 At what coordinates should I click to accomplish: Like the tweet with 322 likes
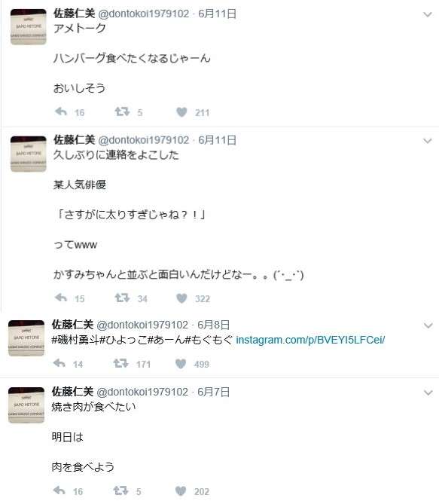click(x=181, y=298)
